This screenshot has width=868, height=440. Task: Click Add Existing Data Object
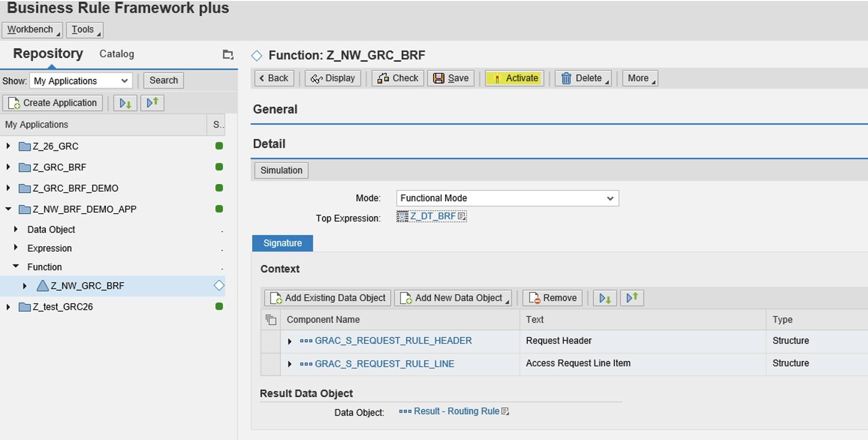[x=328, y=298]
